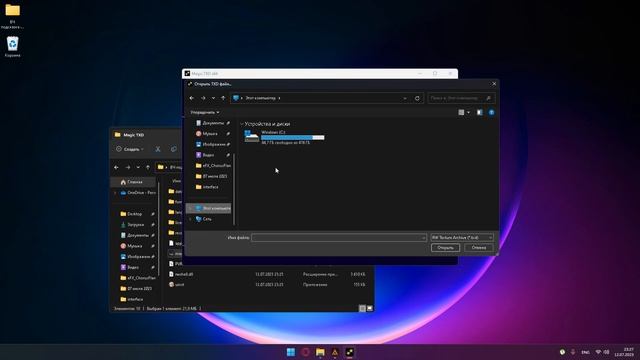Toggle preview pane in Open dialog
The height and width of the screenshot is (360, 640).
[480, 112]
